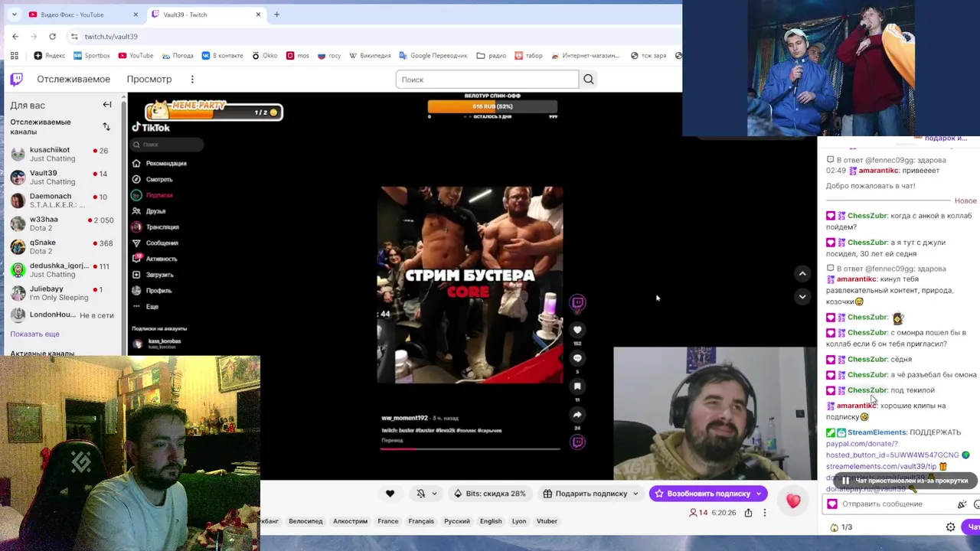Click the site info icon in address bar

click(x=74, y=36)
